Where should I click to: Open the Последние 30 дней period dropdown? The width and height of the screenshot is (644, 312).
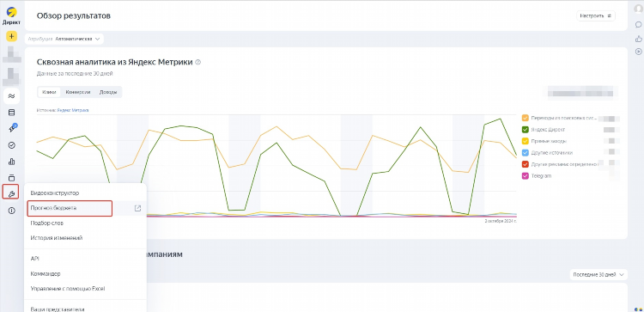pyautogui.click(x=598, y=274)
